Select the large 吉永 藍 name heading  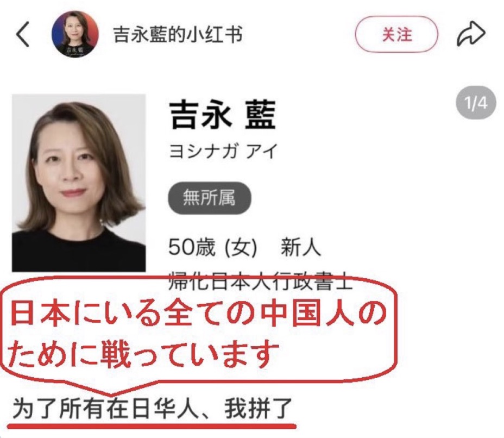pos(222,115)
